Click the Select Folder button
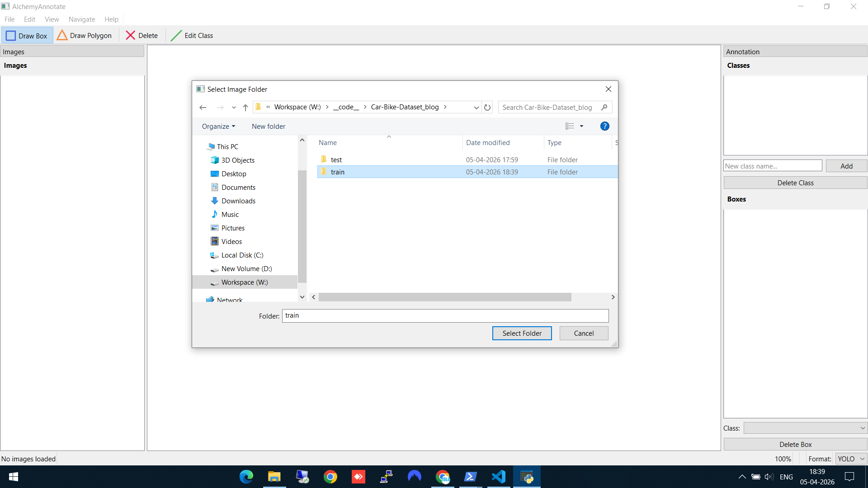This screenshot has height=488, width=868. pos(522,333)
